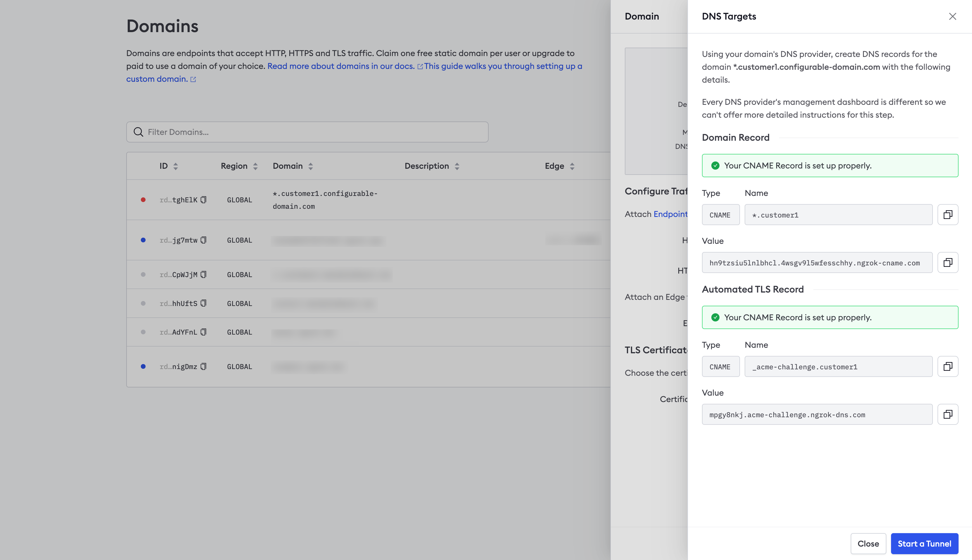This screenshot has height=560, width=972.
Task: Click the Start a Tunnel button
Action: pos(924,543)
